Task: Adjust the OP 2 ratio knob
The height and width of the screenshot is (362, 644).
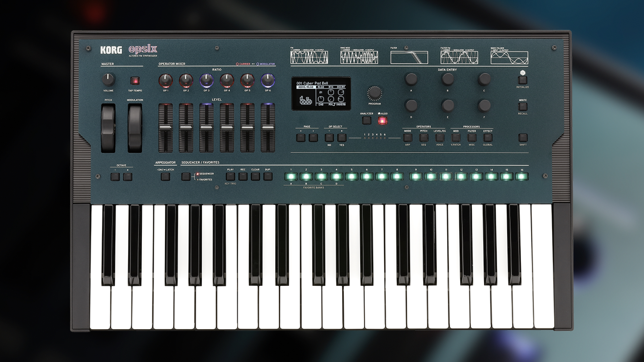Action: 186,80
